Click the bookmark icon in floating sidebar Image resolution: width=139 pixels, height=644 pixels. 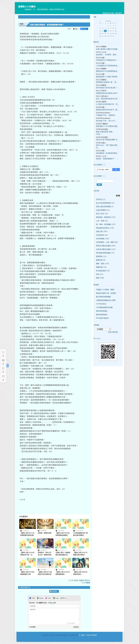coord(3,352)
